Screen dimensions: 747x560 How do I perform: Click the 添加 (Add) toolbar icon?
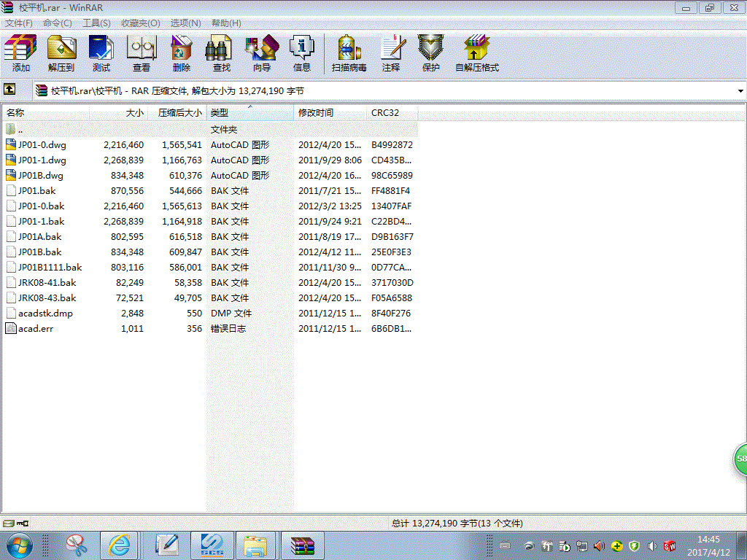tap(20, 53)
